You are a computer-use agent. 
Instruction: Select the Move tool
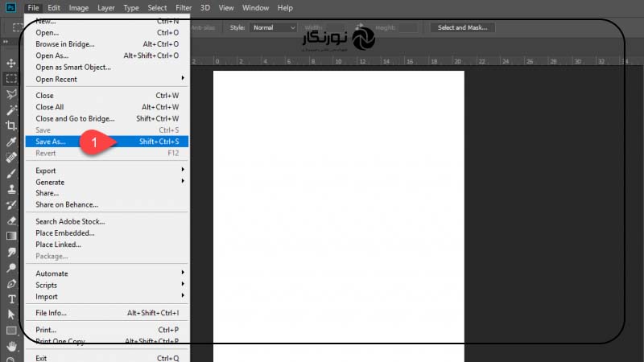pos(11,63)
